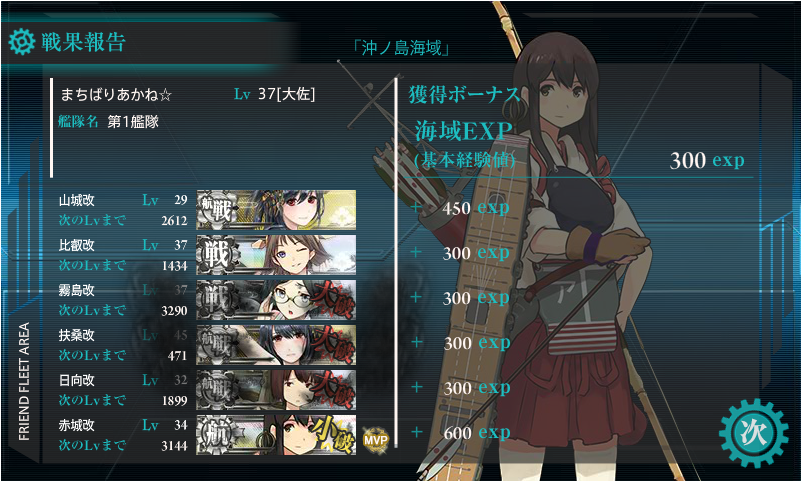Select the 山城改 ship banner
804x482 pixels.
276,210
